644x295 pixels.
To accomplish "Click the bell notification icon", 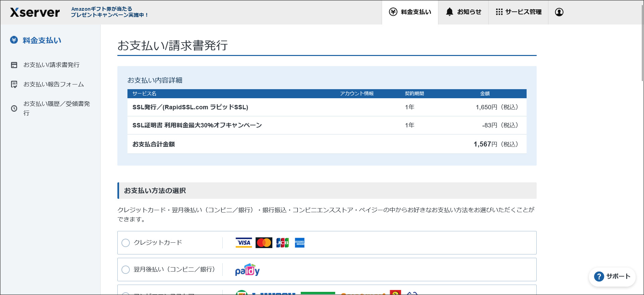I will point(449,12).
